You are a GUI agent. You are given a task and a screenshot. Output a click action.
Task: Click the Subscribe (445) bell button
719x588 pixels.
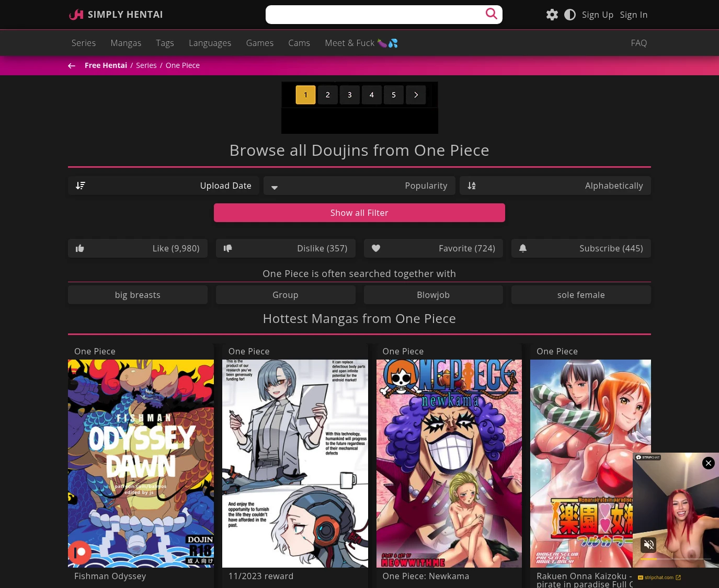coord(581,248)
